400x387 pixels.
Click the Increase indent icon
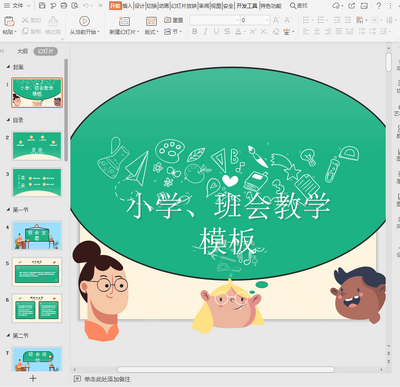tap(348, 20)
